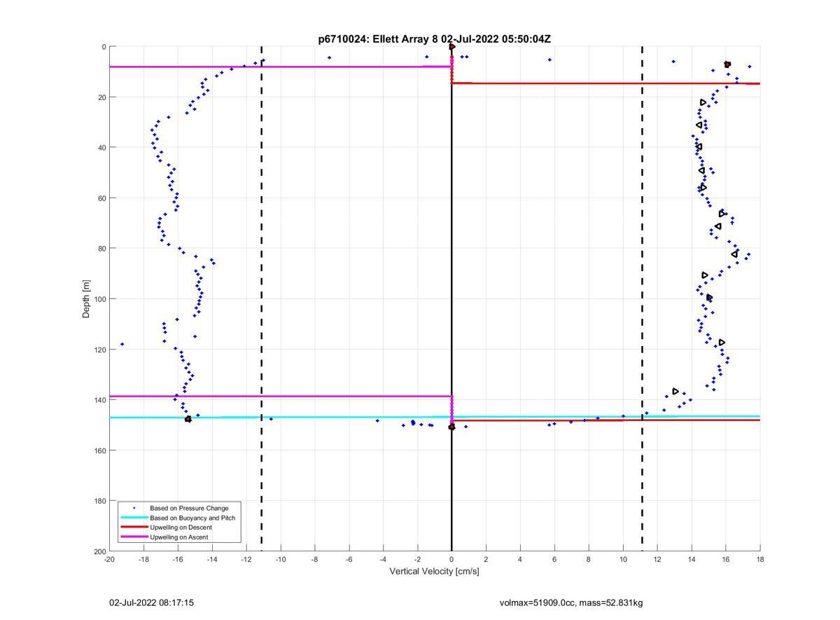Select the 'Depth [m]' axis label
This screenshot has height=620, width=840.
coord(86,299)
